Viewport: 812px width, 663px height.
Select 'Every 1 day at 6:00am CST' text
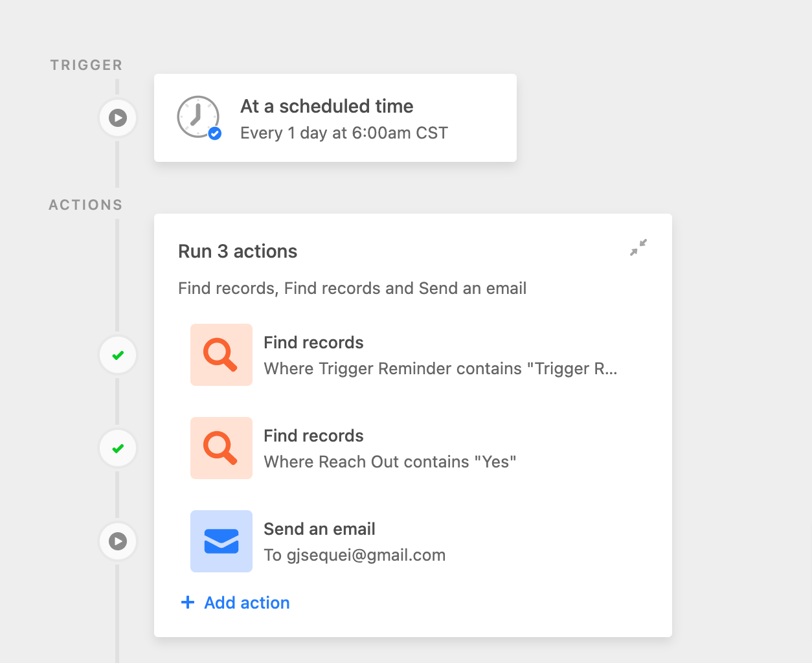[344, 133]
